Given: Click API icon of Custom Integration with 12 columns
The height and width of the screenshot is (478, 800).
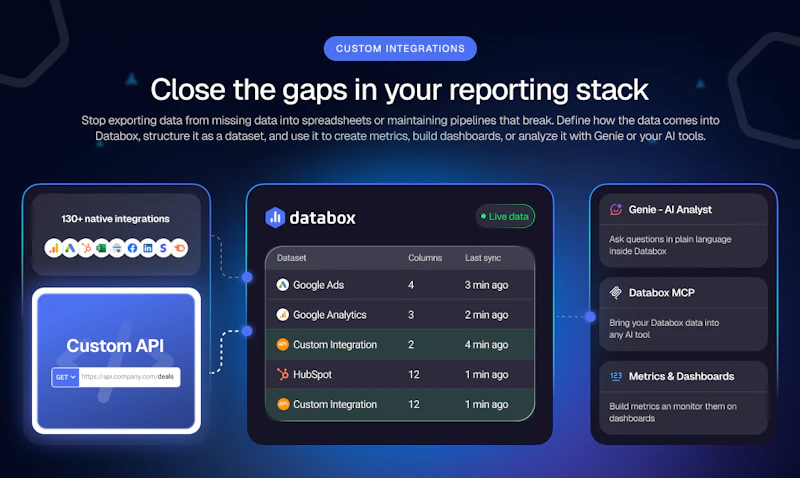Looking at the screenshot, I should click(x=283, y=404).
